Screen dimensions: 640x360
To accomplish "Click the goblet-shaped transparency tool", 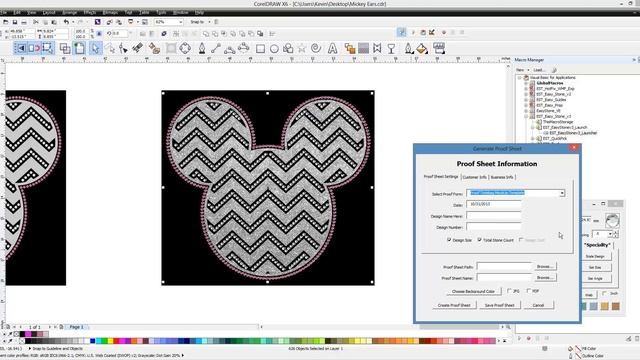I will [x=391, y=49].
